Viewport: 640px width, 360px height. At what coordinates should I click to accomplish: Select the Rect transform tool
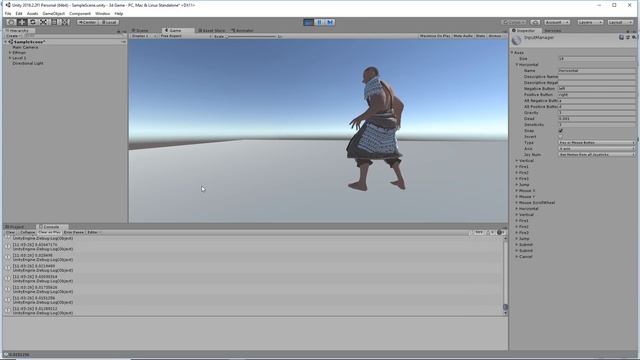click(x=54, y=22)
